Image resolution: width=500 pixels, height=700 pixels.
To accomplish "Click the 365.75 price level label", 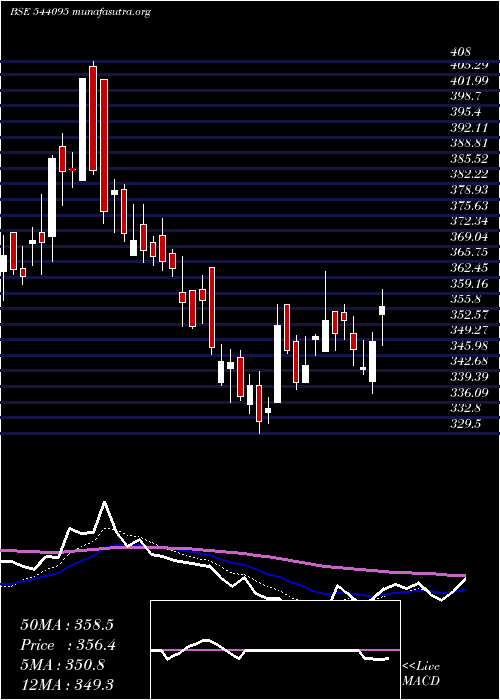I will 468,252.
